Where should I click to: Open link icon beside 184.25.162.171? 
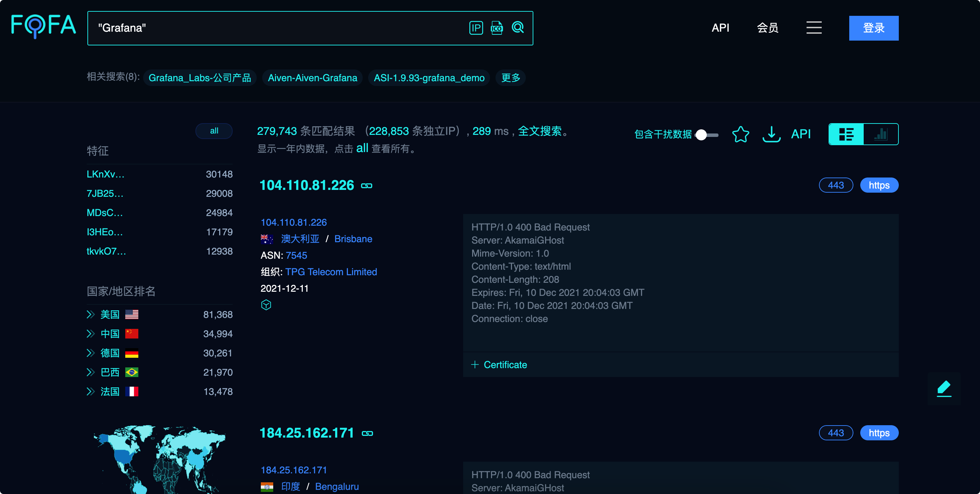[x=367, y=433]
